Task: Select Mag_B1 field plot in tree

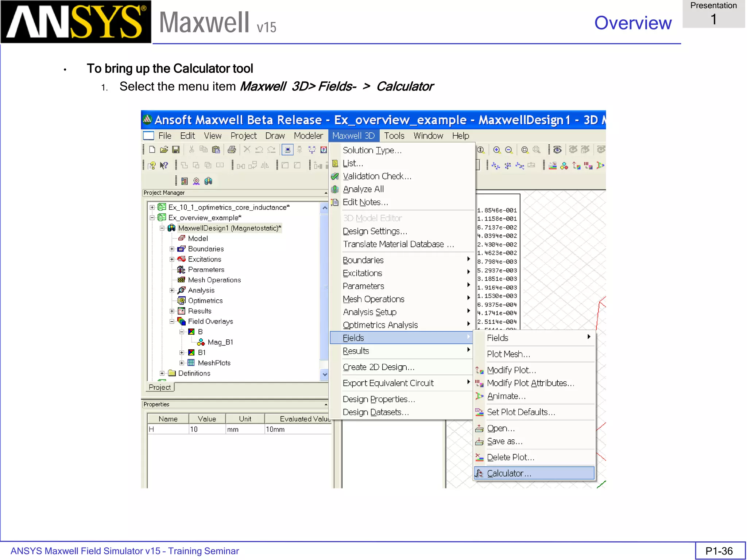Action: (x=220, y=342)
